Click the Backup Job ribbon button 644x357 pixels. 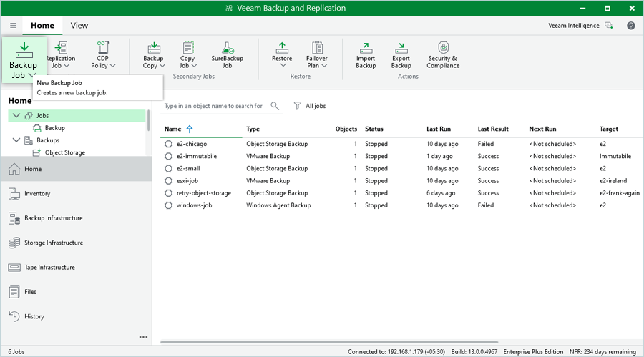pos(24,57)
